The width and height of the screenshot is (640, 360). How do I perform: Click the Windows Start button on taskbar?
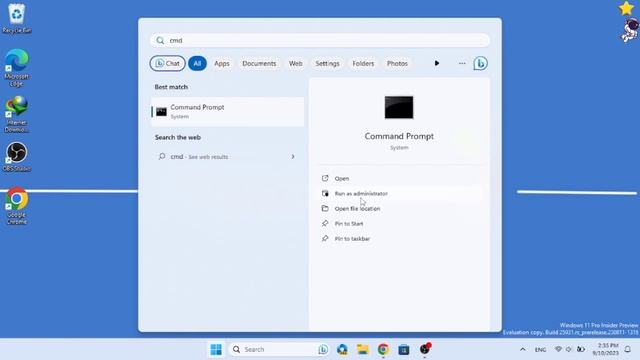[216, 349]
